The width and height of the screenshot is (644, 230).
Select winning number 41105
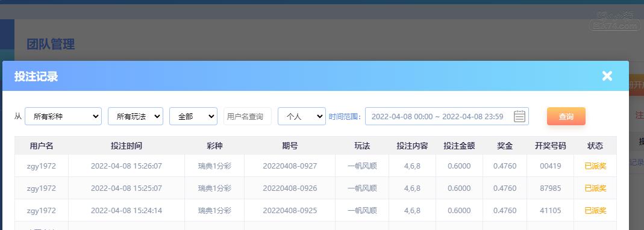(x=551, y=211)
